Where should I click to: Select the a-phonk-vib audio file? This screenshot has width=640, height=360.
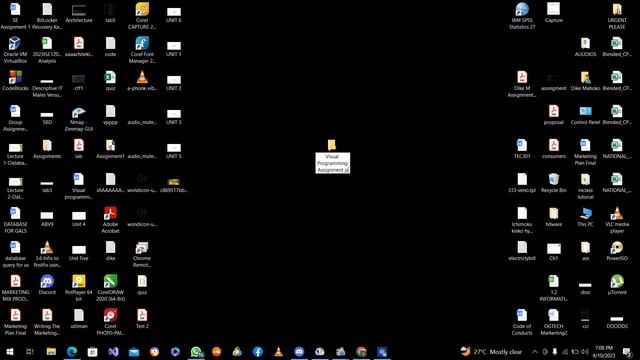(x=142, y=80)
